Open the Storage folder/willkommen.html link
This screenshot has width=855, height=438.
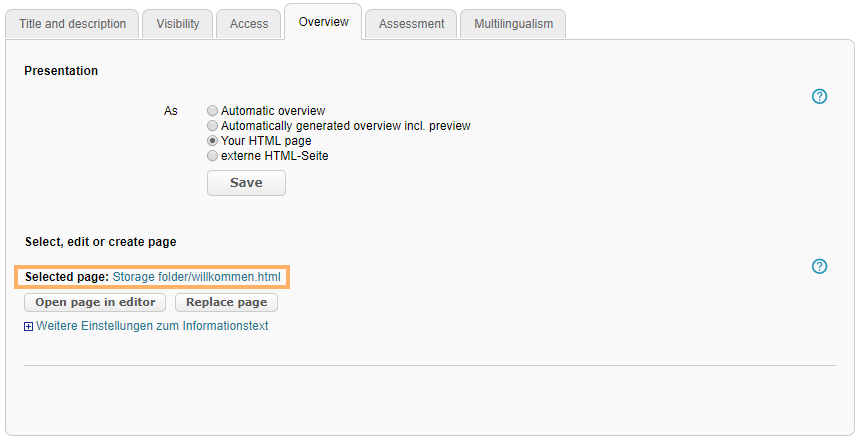pos(196,276)
